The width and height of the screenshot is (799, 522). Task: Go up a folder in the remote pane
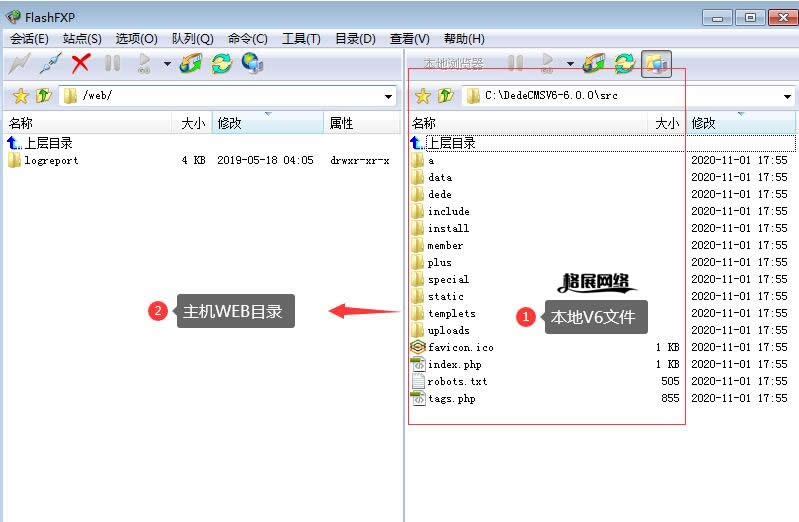click(43, 96)
